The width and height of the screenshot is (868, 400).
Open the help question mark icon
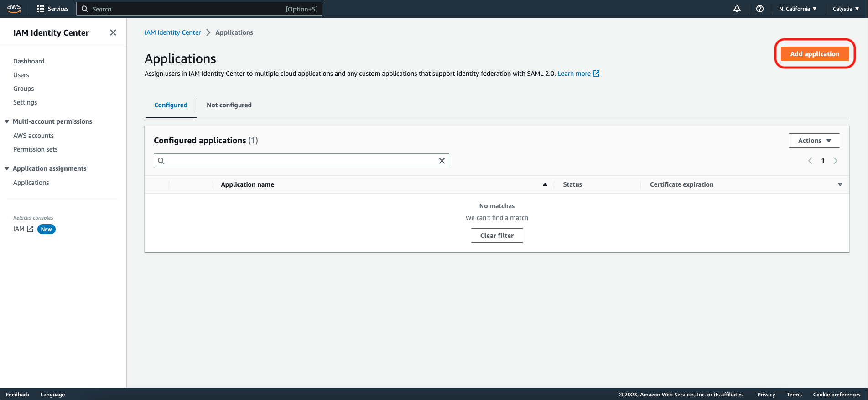759,9
